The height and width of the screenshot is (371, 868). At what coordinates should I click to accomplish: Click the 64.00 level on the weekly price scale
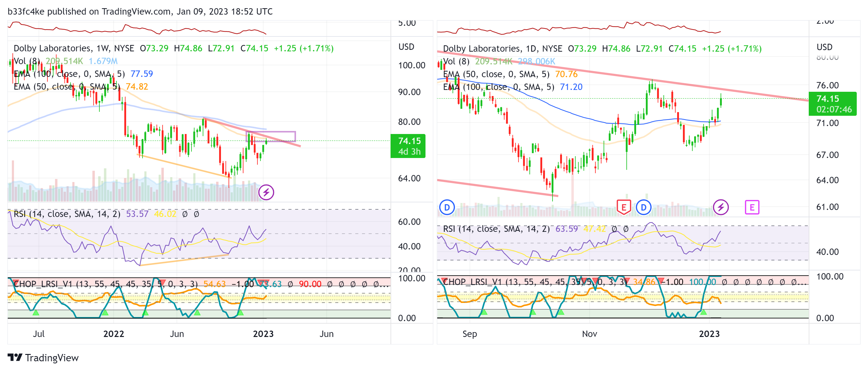click(x=409, y=178)
